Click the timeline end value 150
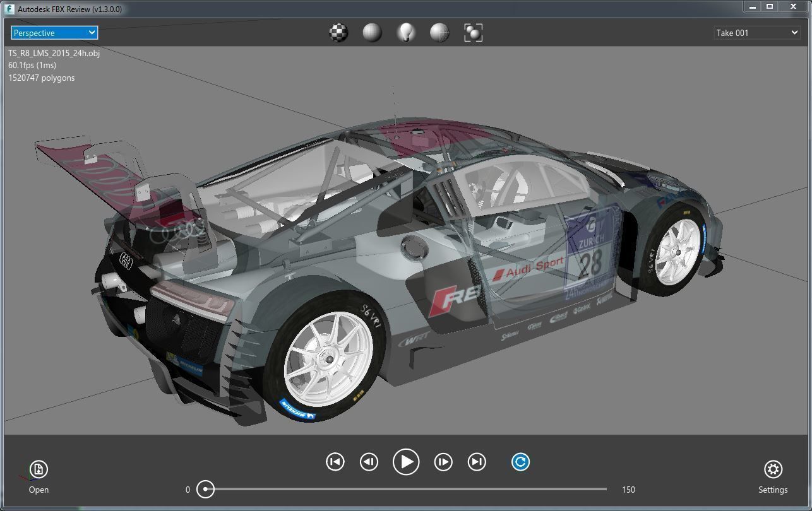The image size is (812, 511). pyautogui.click(x=628, y=489)
